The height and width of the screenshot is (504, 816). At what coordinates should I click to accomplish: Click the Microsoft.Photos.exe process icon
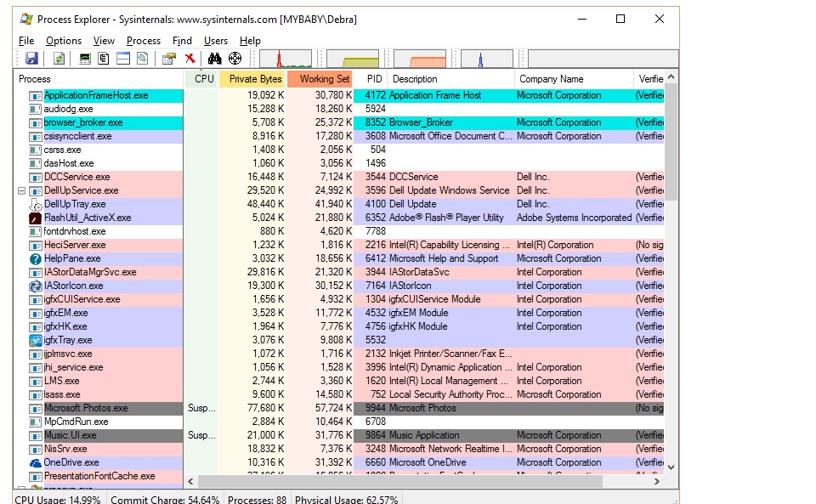(36, 408)
